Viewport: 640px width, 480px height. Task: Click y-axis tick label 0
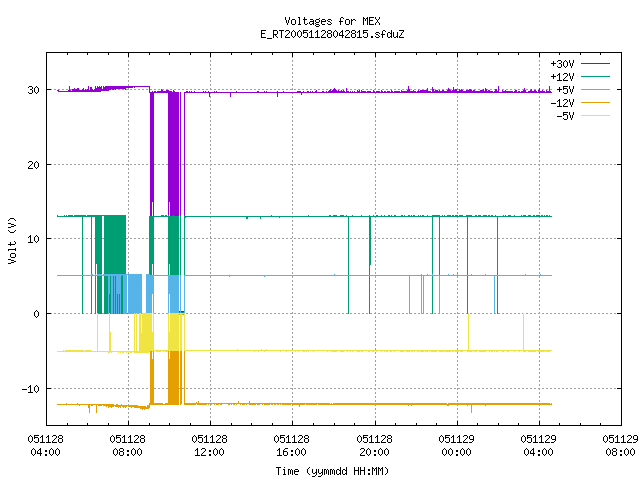click(x=36, y=314)
